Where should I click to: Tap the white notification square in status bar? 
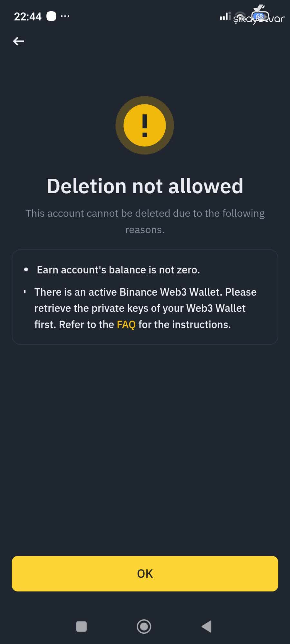pyautogui.click(x=51, y=16)
